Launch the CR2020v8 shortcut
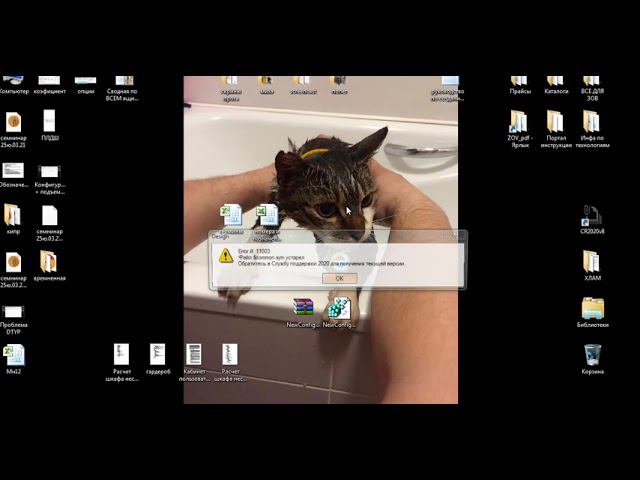640x480 pixels. tap(592, 219)
